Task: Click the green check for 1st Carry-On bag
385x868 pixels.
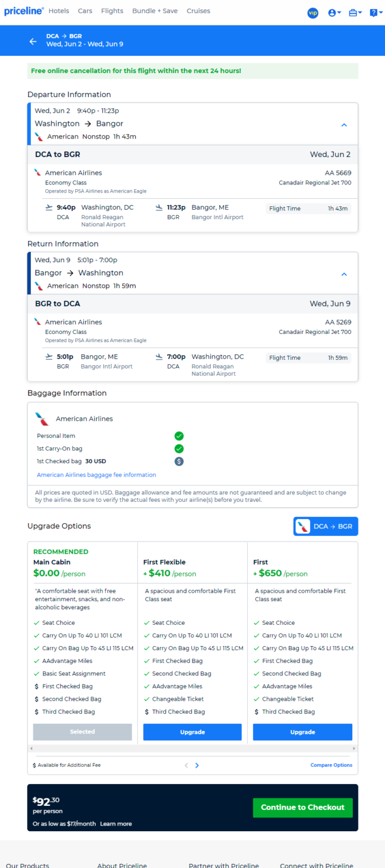Action: (179, 448)
